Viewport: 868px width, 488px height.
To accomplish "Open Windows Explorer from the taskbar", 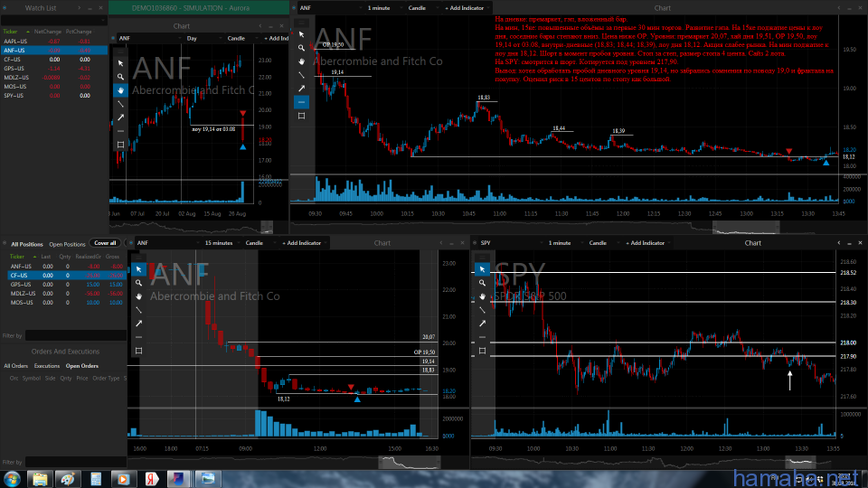I will click(x=40, y=479).
